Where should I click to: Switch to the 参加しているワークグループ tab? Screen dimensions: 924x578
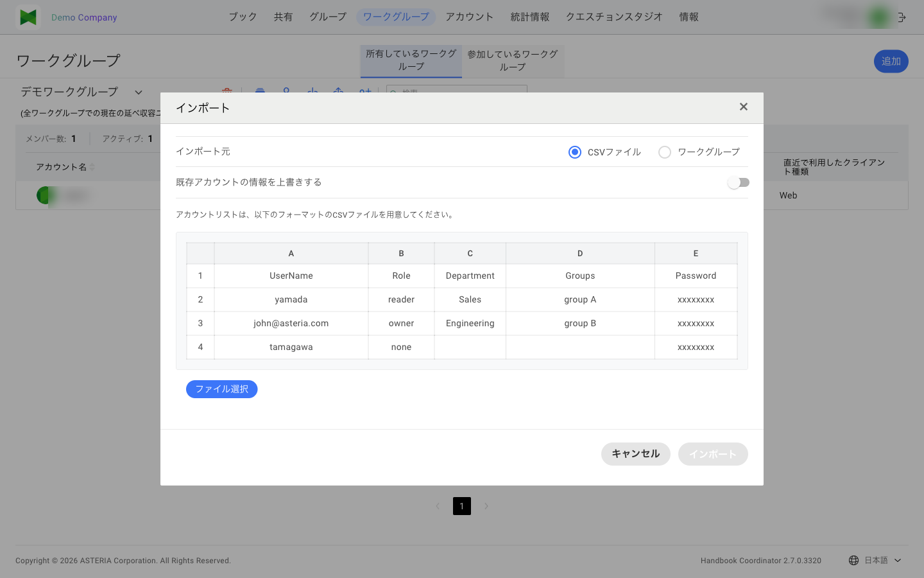(x=513, y=60)
